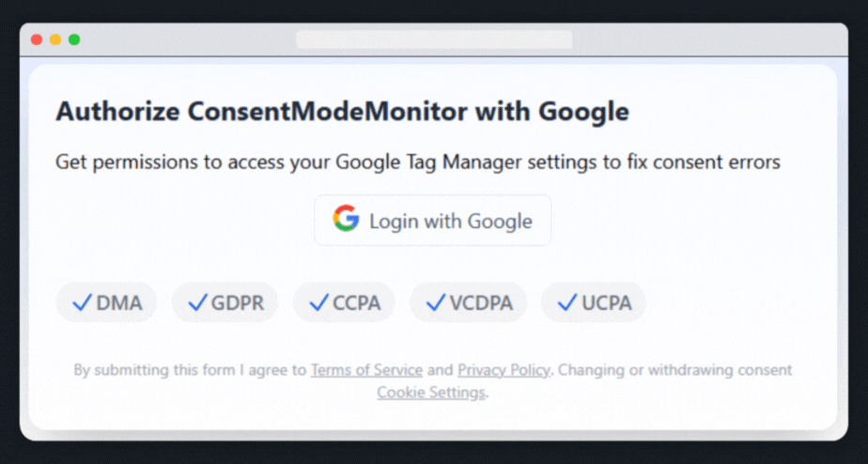Screen dimensions: 868x464
Task: Open the Cookie Settings link
Action: [x=431, y=393]
